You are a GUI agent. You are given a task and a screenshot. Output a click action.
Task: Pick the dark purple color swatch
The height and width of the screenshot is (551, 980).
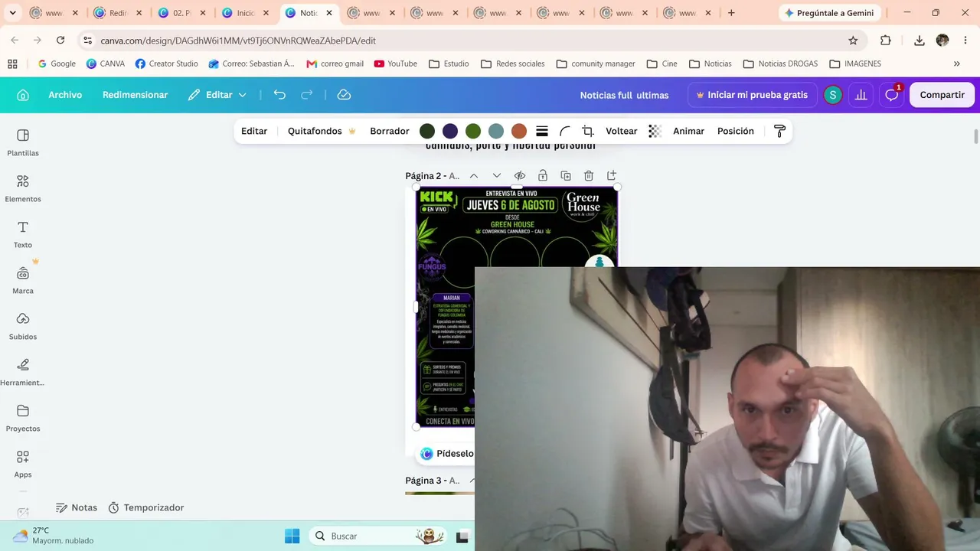(450, 131)
